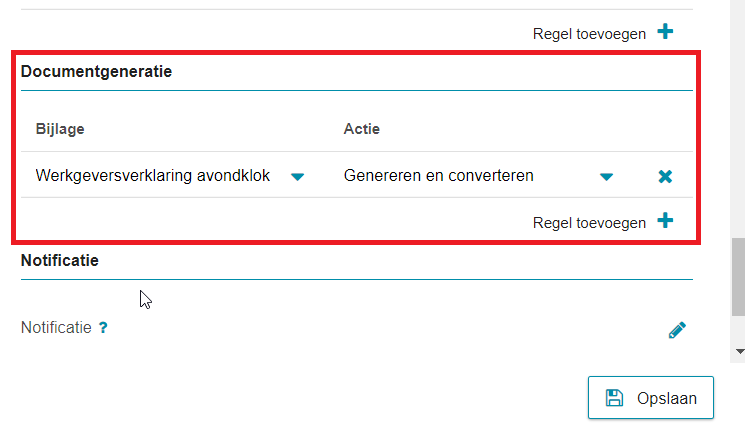Click the question mark next to Notificatie
Viewport: 745px width, 440px height.
coord(103,327)
